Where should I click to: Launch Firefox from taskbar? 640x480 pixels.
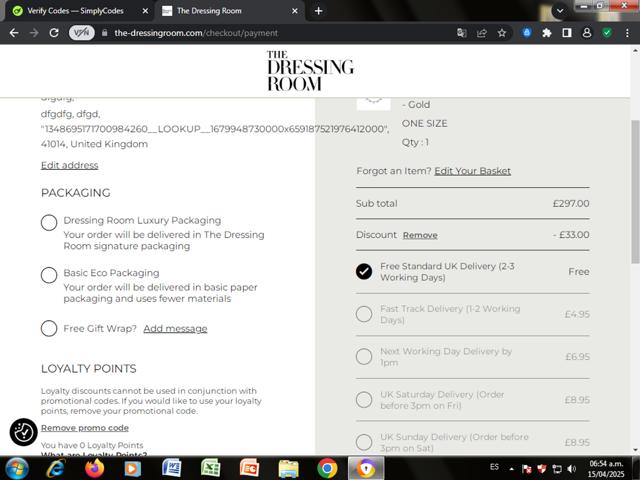pyautogui.click(x=94, y=468)
